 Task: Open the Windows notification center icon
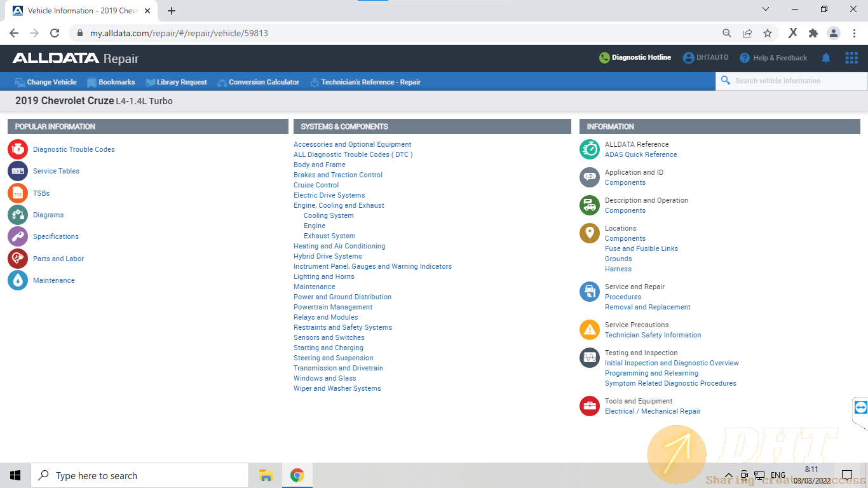click(846, 475)
